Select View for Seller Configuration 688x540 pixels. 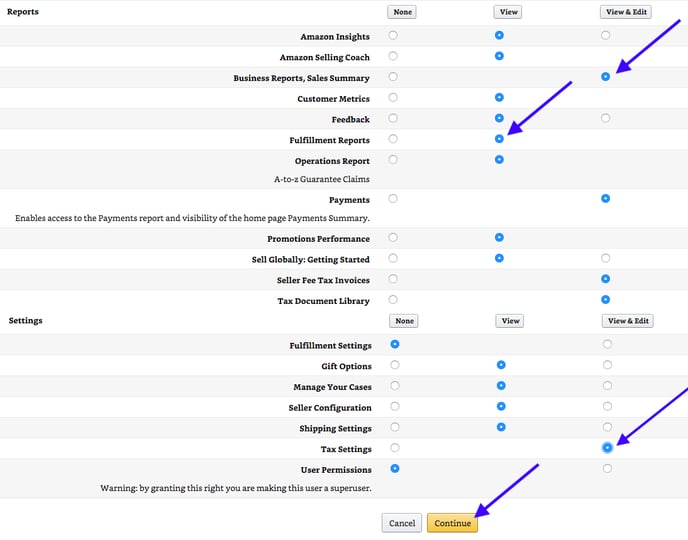tap(501, 406)
